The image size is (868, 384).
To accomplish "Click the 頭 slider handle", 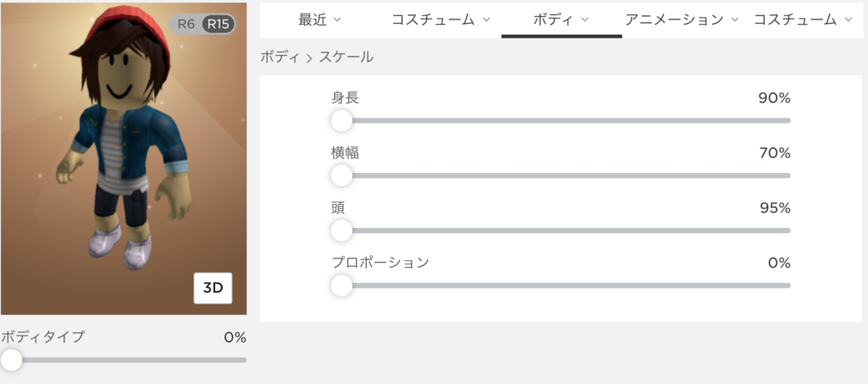I will tap(342, 231).
